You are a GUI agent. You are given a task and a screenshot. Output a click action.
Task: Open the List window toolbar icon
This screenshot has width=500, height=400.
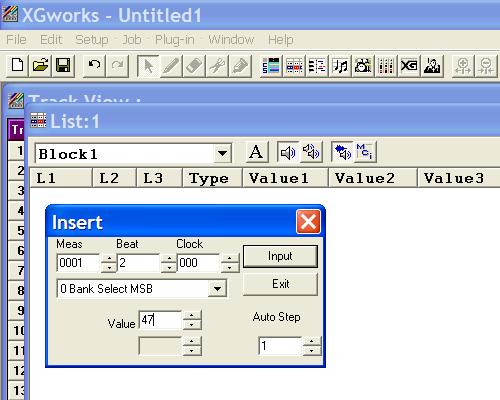294,65
